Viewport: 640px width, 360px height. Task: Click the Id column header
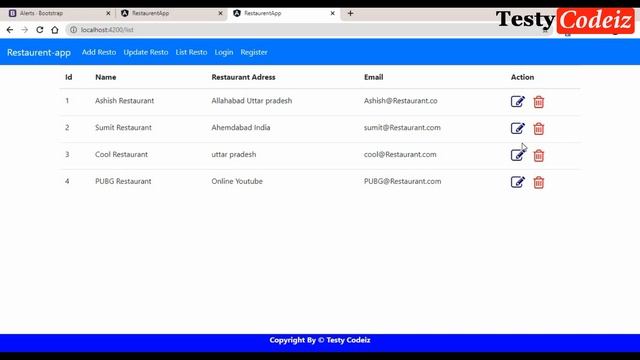click(69, 77)
